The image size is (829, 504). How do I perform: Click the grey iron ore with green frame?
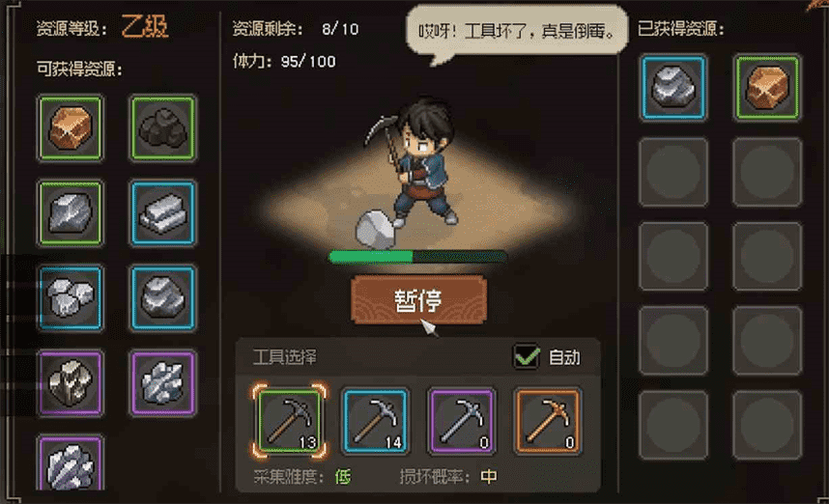[71, 213]
